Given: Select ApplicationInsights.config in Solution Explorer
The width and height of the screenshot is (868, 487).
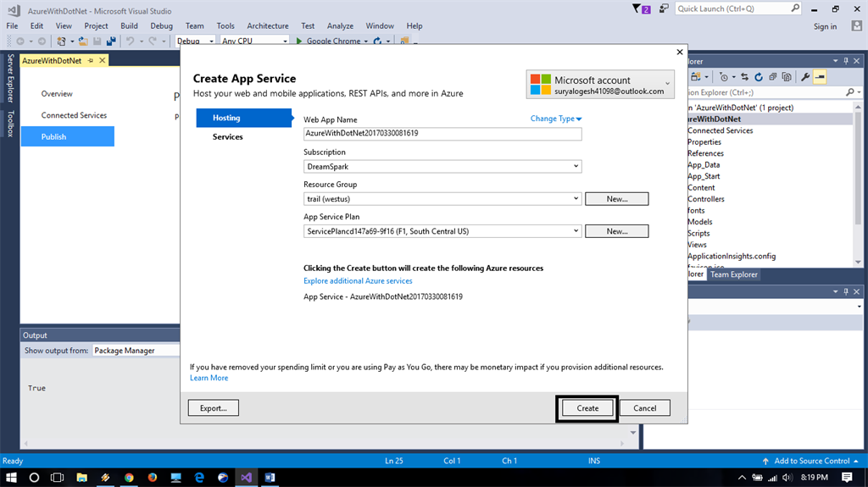Looking at the screenshot, I should [x=732, y=257].
